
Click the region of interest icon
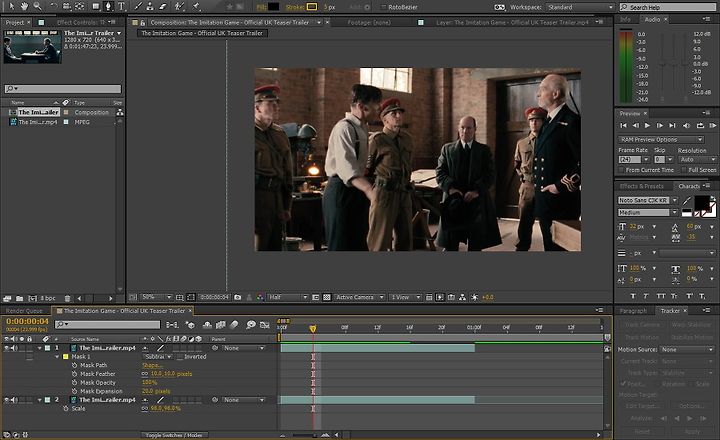point(315,297)
